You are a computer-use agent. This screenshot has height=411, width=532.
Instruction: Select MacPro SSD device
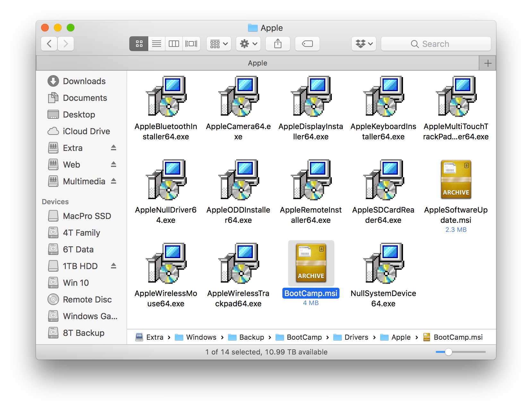(79, 216)
